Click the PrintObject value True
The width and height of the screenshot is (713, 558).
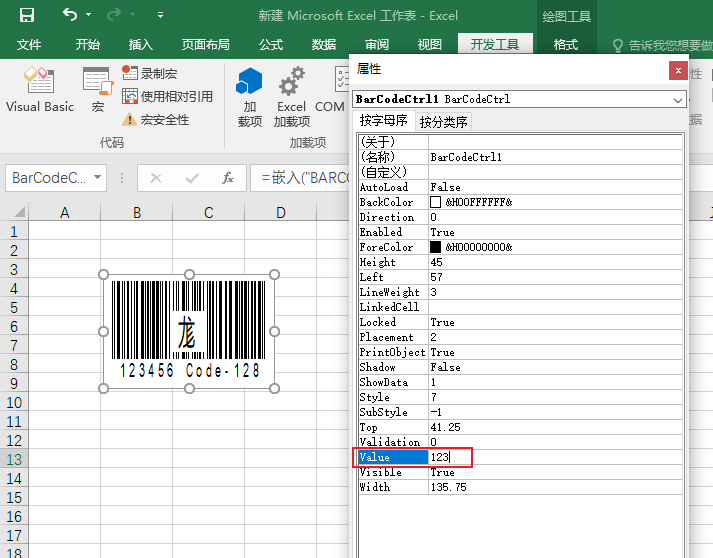coord(442,352)
